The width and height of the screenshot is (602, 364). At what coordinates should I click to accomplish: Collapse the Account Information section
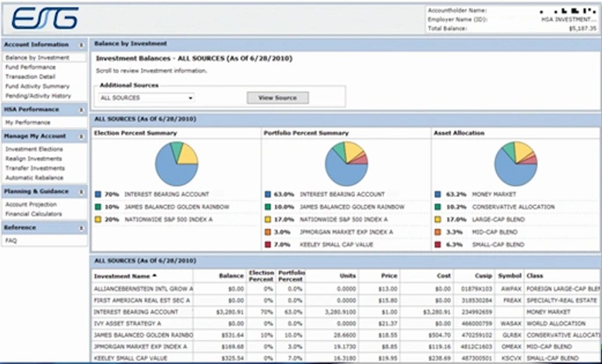click(82, 45)
